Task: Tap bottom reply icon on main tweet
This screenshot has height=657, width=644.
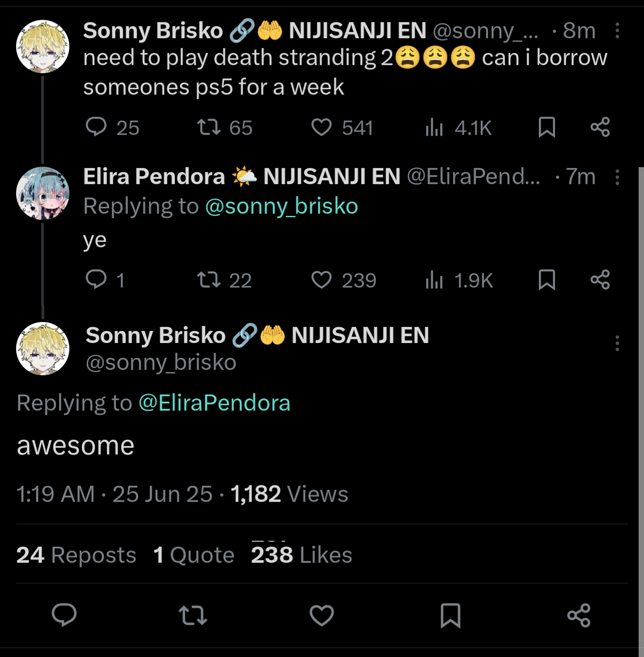Action: pyautogui.click(x=64, y=615)
